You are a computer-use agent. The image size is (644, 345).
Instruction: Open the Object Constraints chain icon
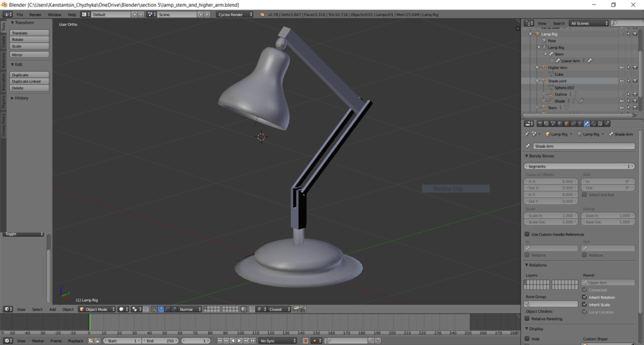click(x=573, y=123)
